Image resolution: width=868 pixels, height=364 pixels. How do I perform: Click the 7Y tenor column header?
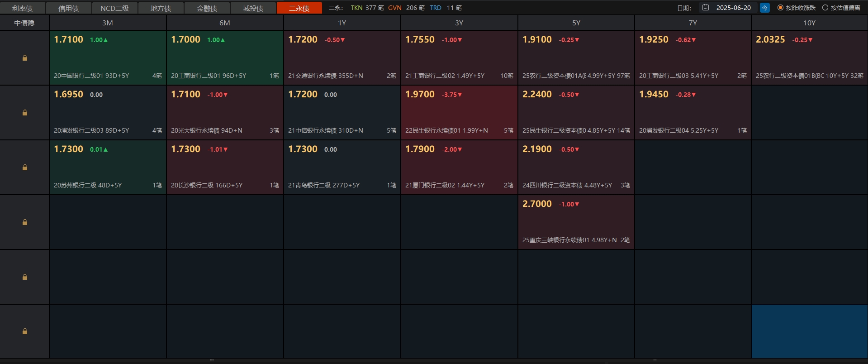693,23
